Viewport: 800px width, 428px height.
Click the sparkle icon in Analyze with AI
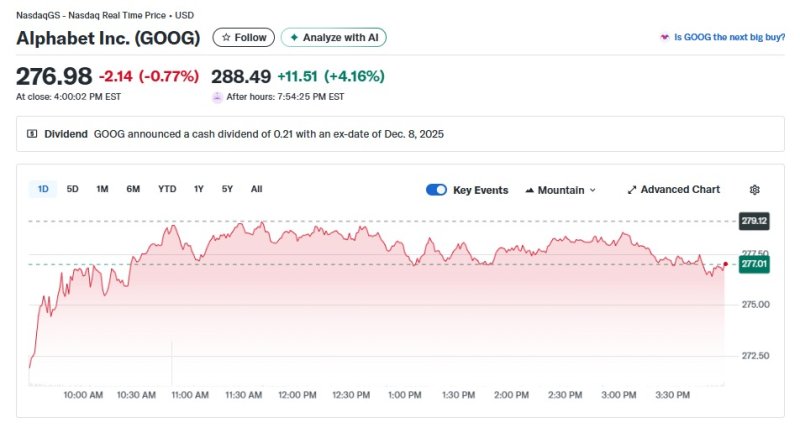[x=294, y=38]
